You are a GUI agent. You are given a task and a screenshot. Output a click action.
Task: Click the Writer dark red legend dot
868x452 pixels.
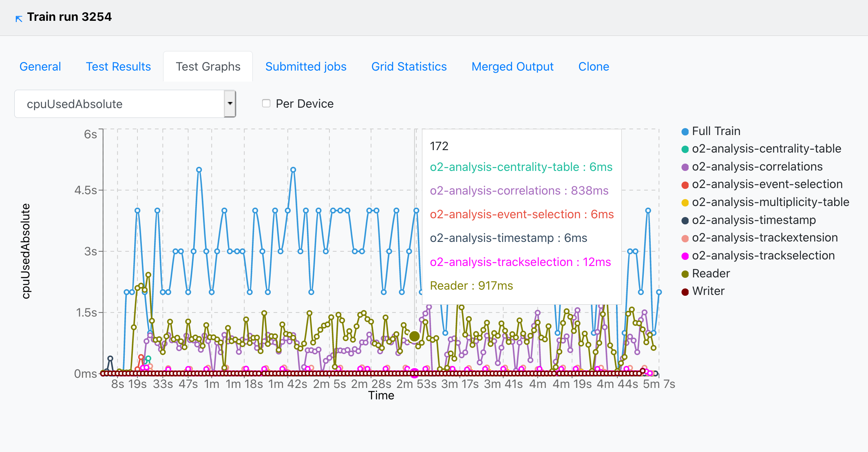tap(685, 292)
